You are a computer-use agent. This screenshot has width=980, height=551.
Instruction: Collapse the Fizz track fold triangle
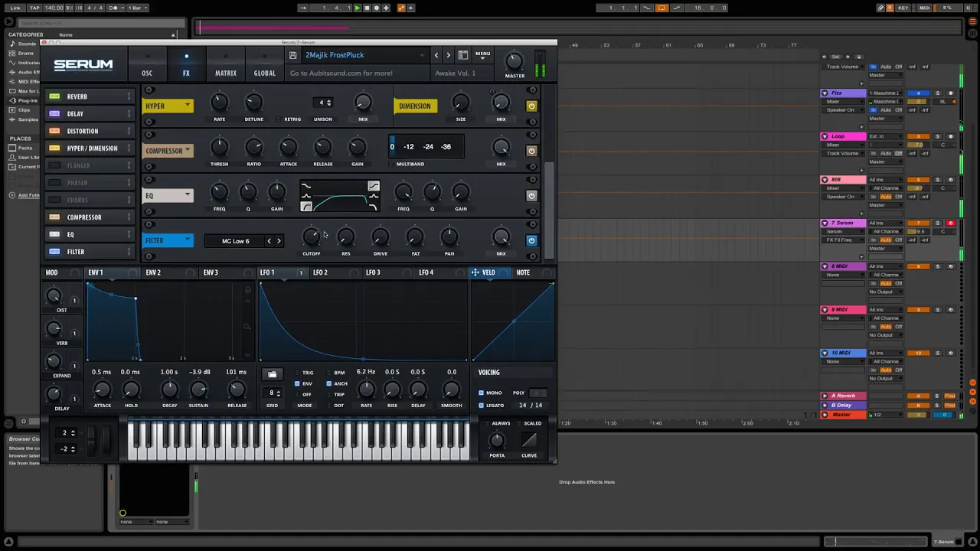[825, 93]
